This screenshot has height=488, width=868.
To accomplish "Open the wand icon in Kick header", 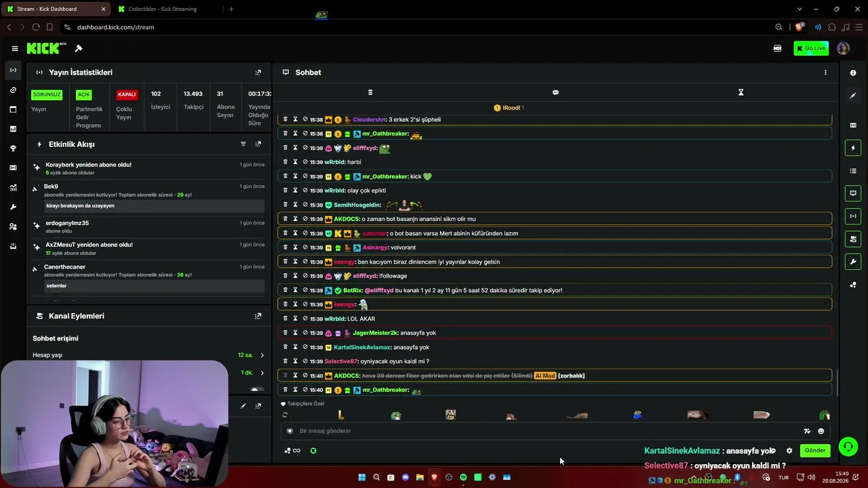I will pos(79,48).
